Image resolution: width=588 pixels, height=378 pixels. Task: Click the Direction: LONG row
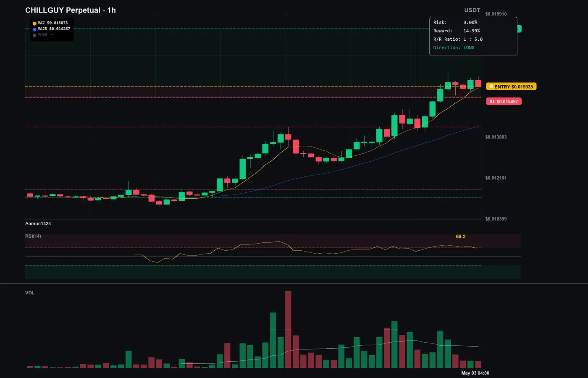point(454,47)
